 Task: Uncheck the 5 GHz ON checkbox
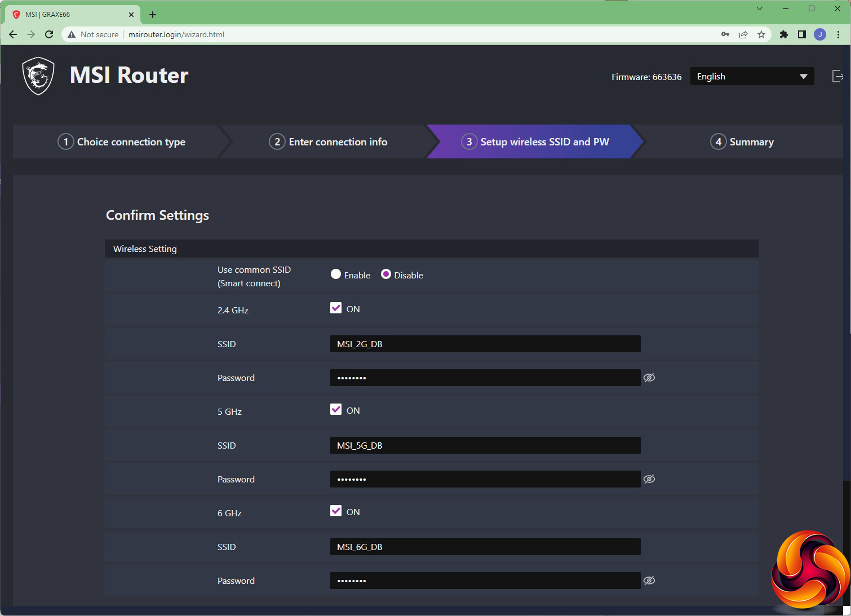click(336, 409)
